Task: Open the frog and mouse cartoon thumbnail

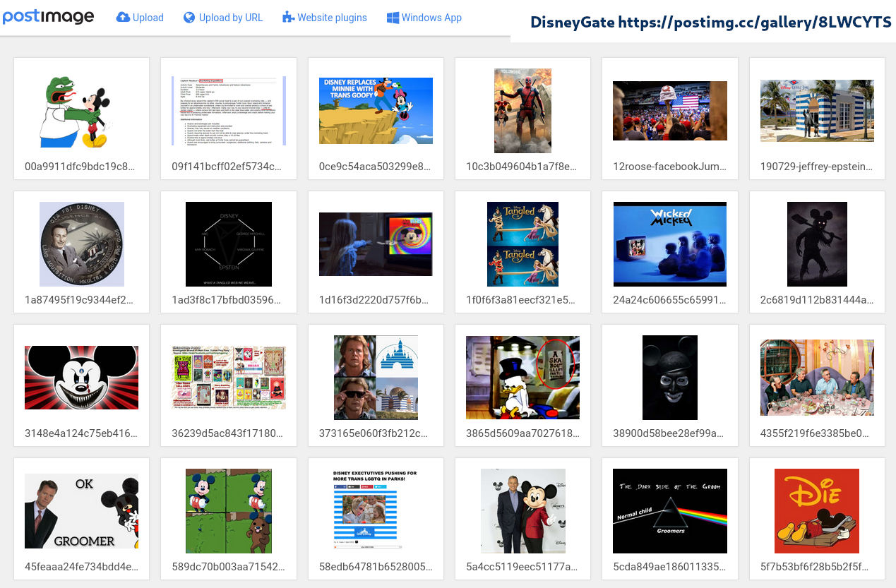Action: 82,111
